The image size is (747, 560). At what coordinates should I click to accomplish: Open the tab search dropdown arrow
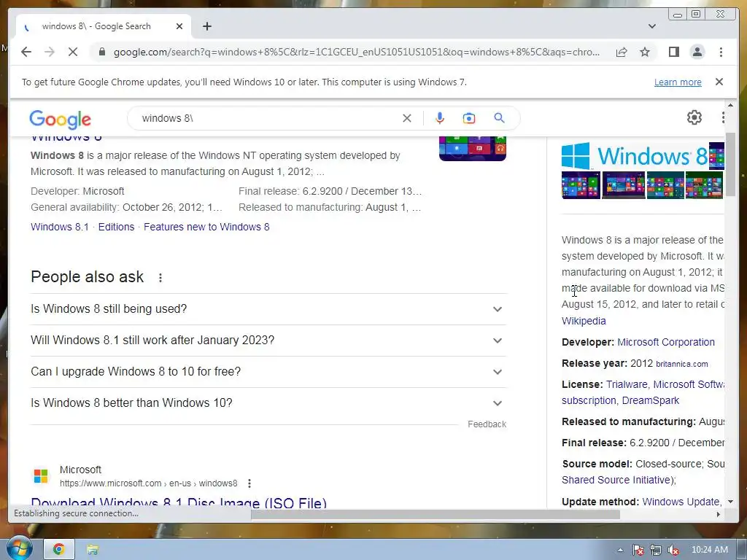pyautogui.click(x=651, y=26)
